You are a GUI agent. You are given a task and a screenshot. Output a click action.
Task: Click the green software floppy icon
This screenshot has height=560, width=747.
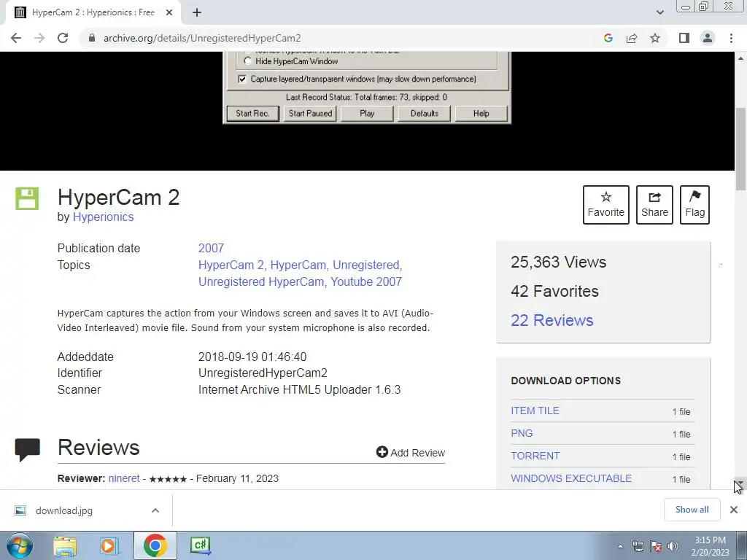(x=27, y=198)
